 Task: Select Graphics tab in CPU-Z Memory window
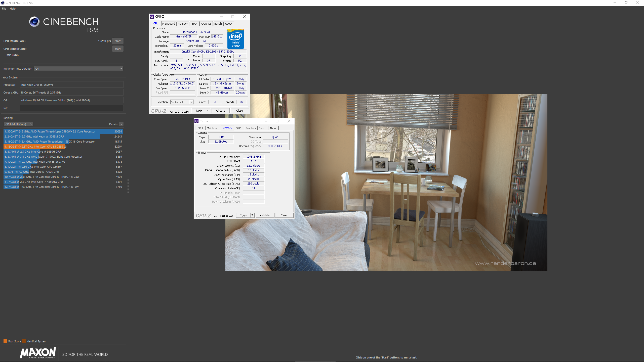251,128
